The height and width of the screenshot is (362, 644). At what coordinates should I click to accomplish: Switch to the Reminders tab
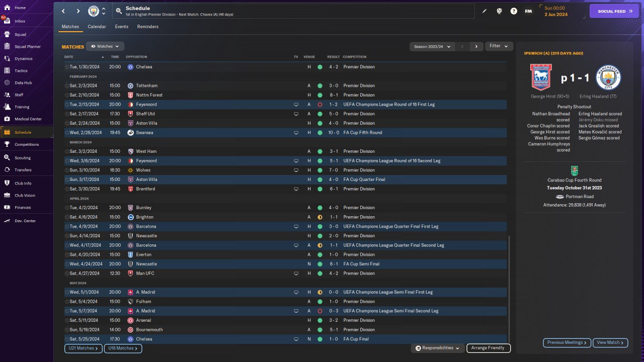(148, 27)
